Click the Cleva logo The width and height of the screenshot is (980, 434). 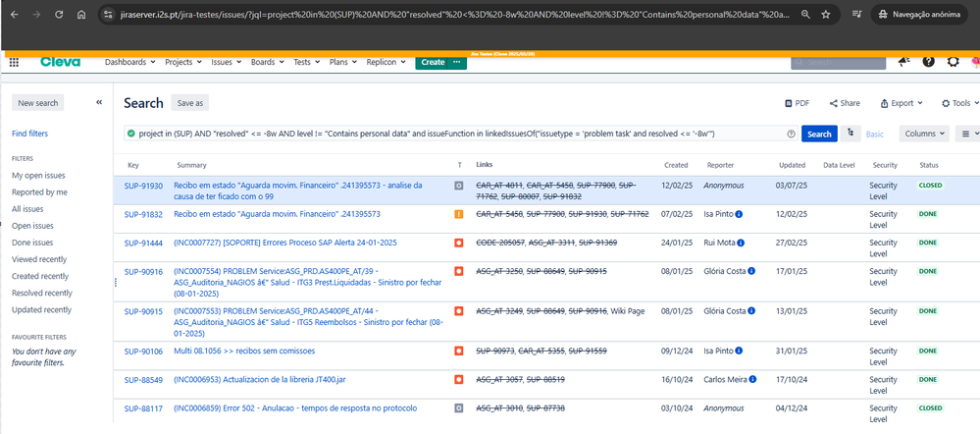pos(61,62)
